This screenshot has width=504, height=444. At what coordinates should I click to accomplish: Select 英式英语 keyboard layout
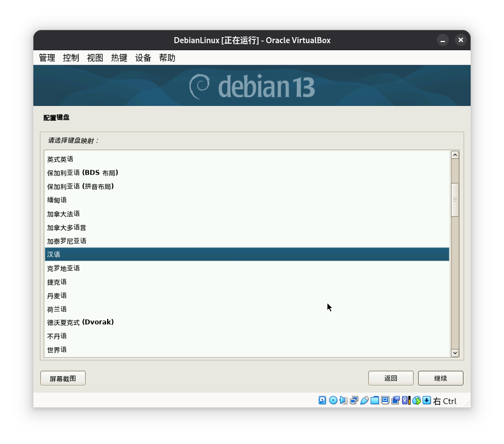tap(247, 159)
